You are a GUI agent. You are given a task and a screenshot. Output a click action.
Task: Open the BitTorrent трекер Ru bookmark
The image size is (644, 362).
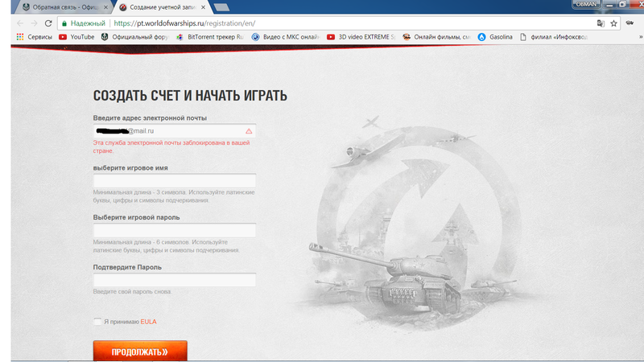tap(210, 37)
